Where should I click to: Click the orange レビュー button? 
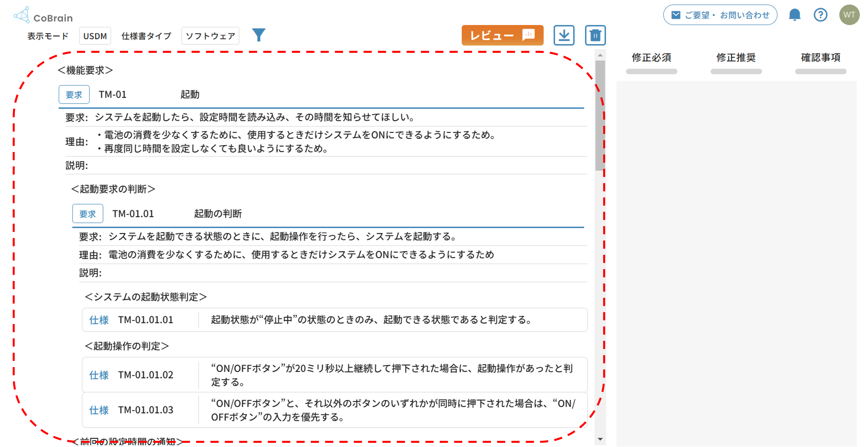[502, 35]
